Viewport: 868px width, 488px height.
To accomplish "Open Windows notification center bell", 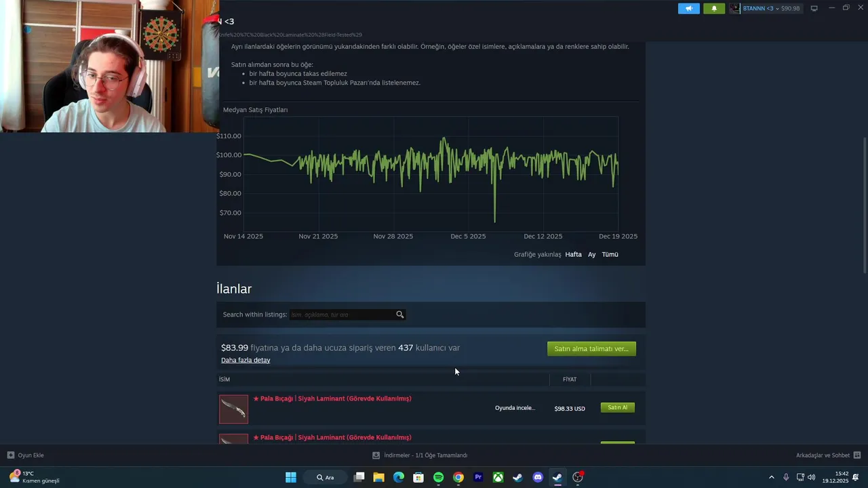I will coord(856,477).
